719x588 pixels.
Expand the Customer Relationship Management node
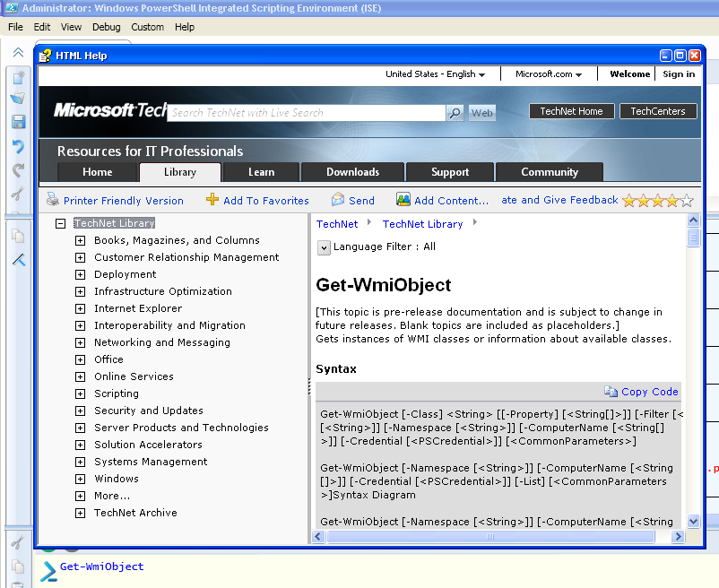pos(81,257)
